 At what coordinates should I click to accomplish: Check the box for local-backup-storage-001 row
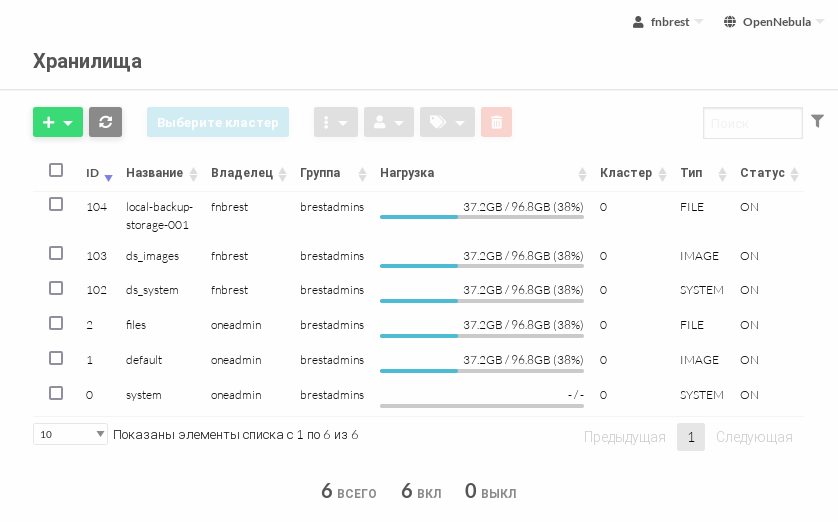coord(56,204)
